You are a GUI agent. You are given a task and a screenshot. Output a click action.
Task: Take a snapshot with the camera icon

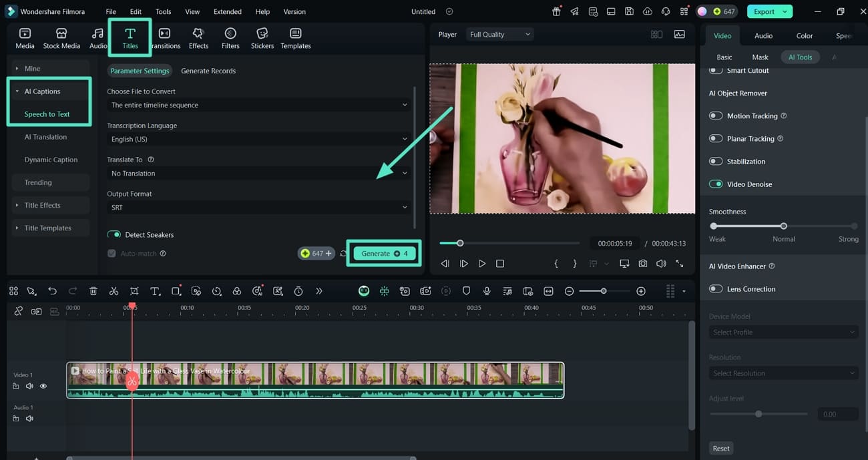point(642,264)
